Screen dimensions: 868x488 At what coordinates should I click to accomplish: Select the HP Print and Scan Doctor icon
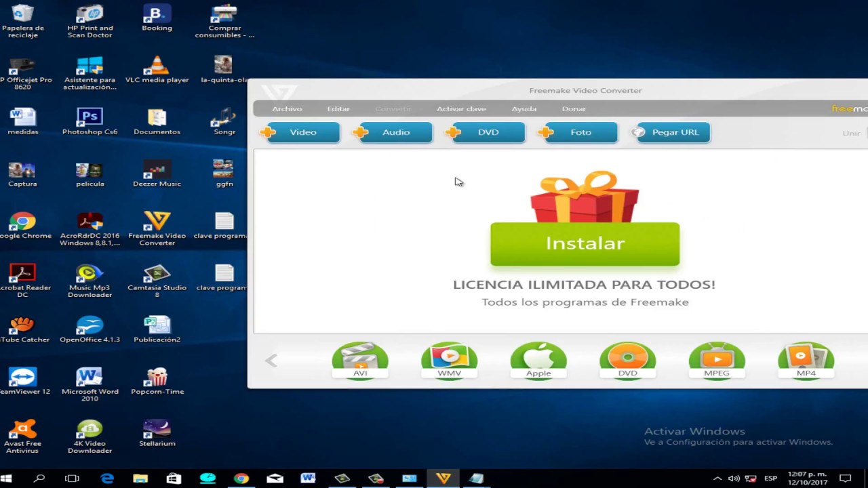[90, 21]
